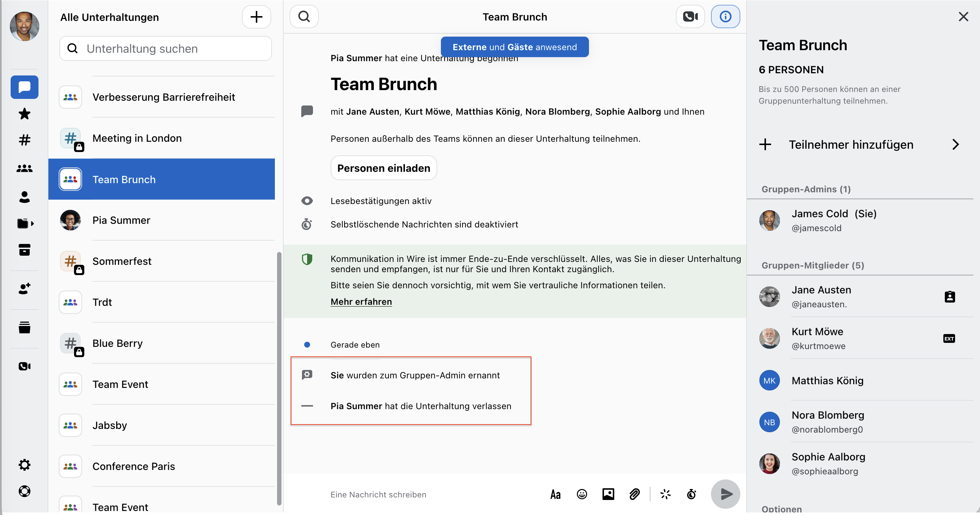Image resolution: width=980 pixels, height=515 pixels.
Task: Toggle self-deleting messages timer in input bar
Action: click(691, 494)
